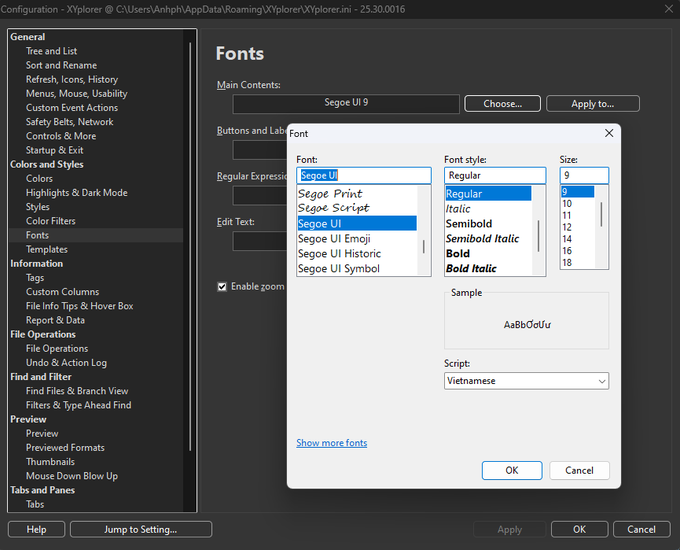The width and height of the screenshot is (680, 550).
Task: Select size 18 in the Size list
Action: coord(567,262)
